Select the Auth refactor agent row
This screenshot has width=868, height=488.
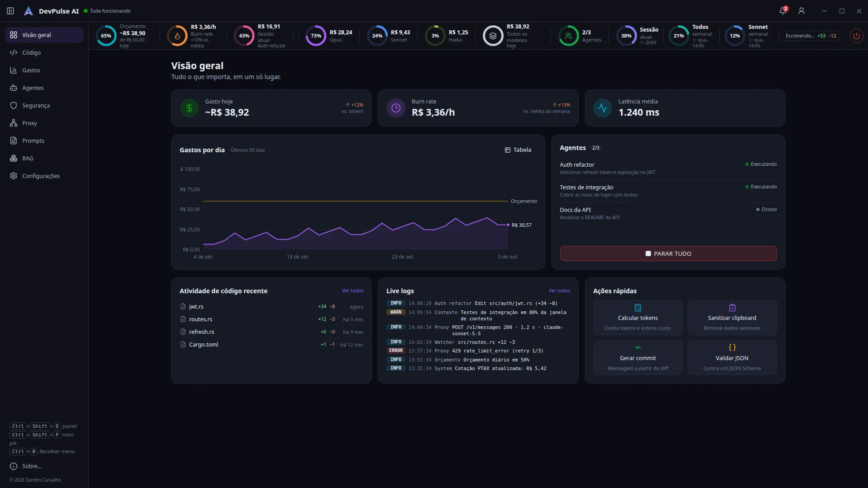coord(668,168)
